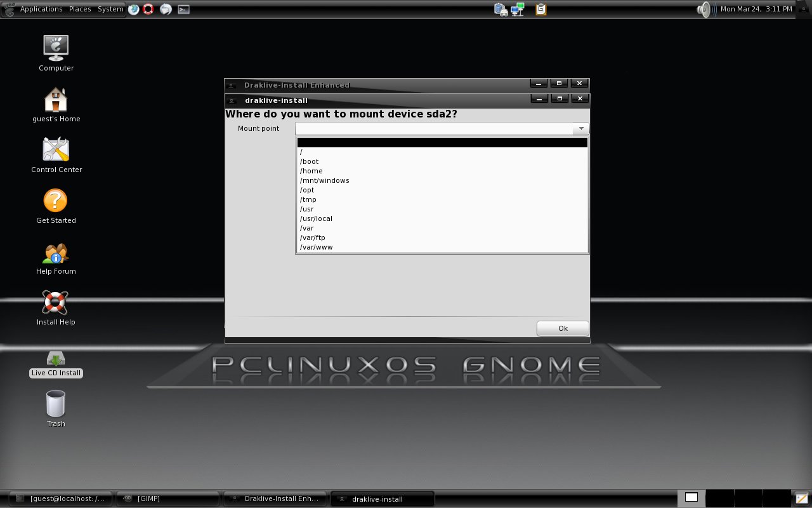Open the Get Started icon
Viewport: 812px width, 508px height.
coord(55,201)
